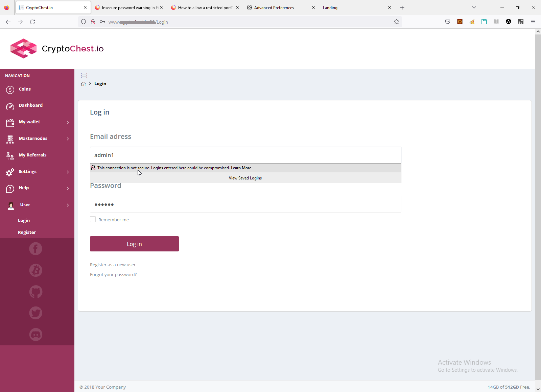
Task: Close the CryptoChest.io tab
Action: (85, 7)
